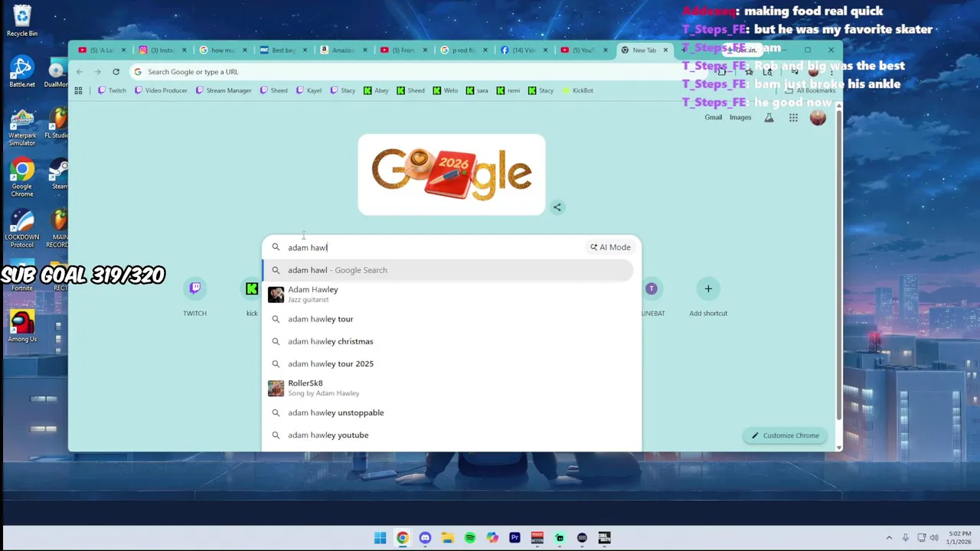The height and width of the screenshot is (551, 980).
Task: Open the Twitch bookmark
Action: [x=113, y=90]
